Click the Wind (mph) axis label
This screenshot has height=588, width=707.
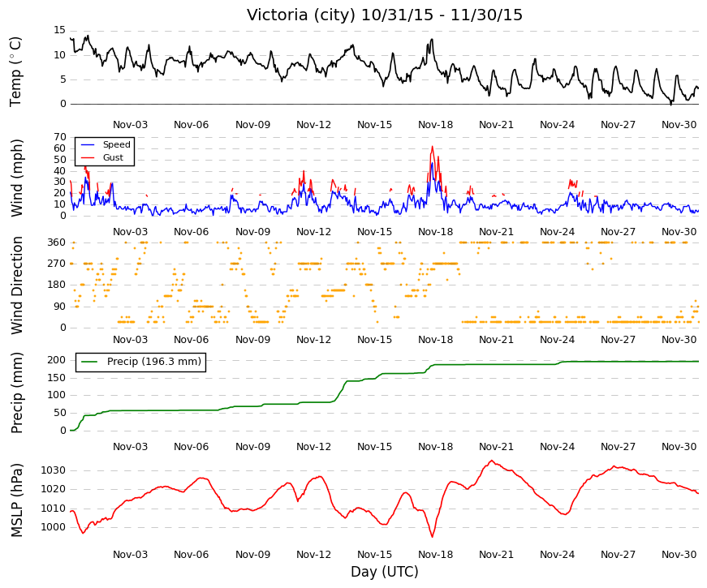tap(16, 178)
